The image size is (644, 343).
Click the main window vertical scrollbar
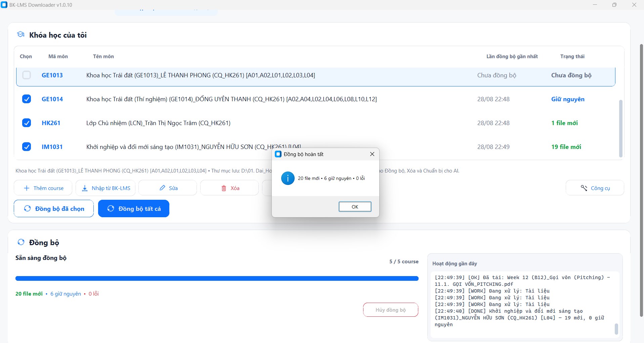click(641, 180)
